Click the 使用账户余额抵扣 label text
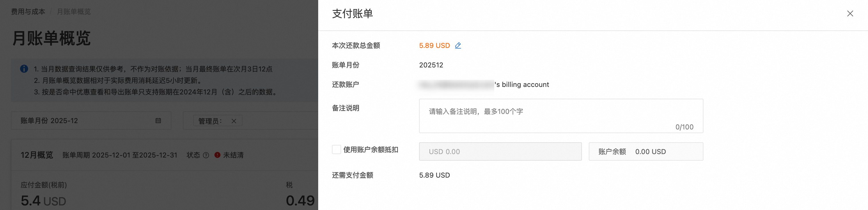The height and width of the screenshot is (210, 868). (371, 150)
